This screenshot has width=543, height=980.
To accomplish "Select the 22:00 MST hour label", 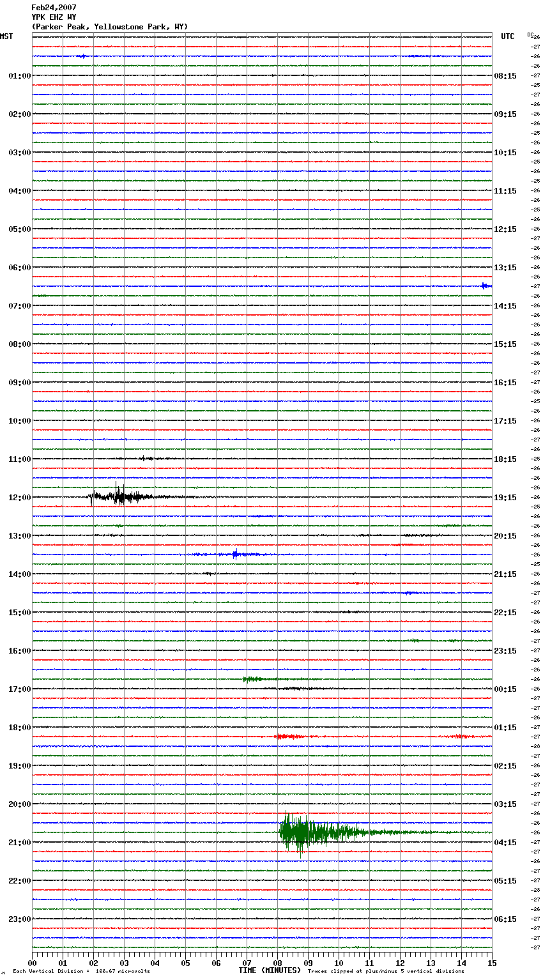I will (x=20, y=881).
